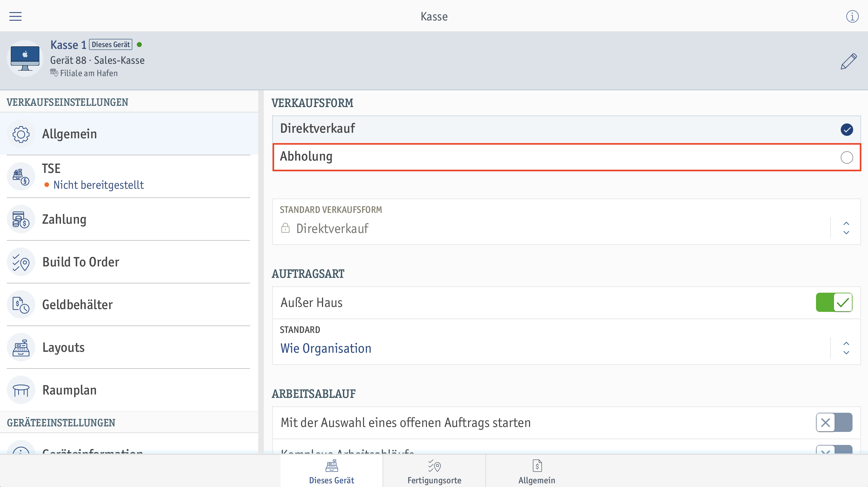Image resolution: width=868 pixels, height=487 pixels.
Task: Open Allgemein in Verkaufseinstellungen sidebar
Action: [129, 134]
